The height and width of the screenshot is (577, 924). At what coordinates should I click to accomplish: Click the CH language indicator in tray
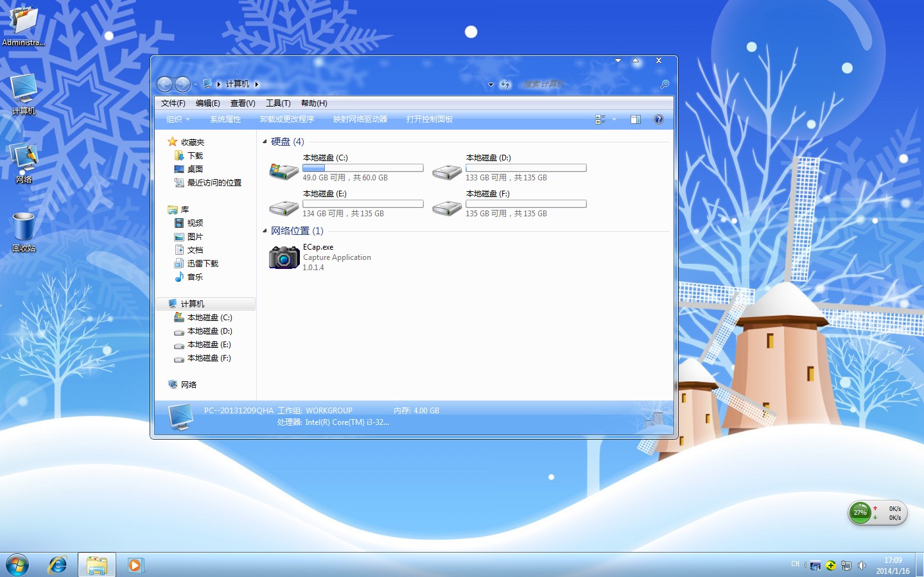(796, 564)
